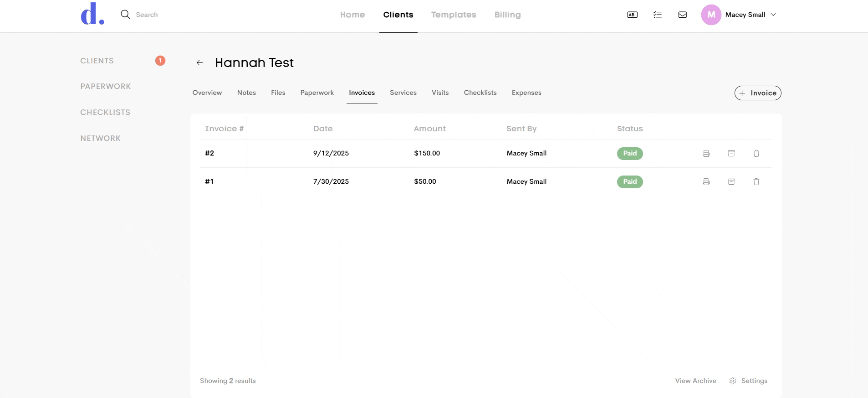Delete invoice #2 with trash icon
The image size is (868, 398).
tap(756, 154)
